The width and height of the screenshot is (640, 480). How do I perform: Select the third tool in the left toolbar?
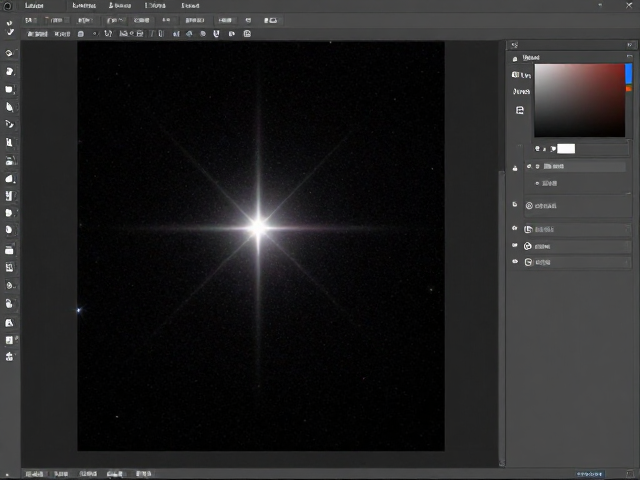pyautogui.click(x=9, y=89)
